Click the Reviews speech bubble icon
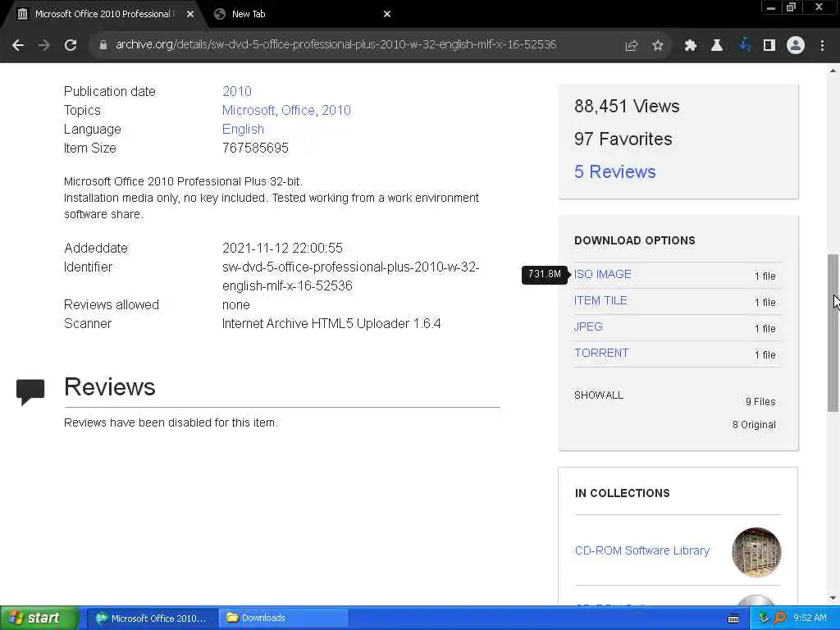The height and width of the screenshot is (630, 840). 30,392
